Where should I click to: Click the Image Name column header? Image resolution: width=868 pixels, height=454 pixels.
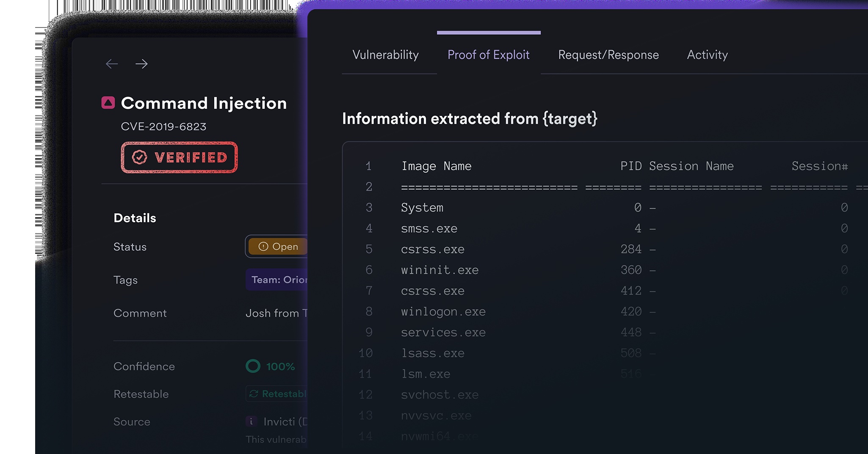click(x=436, y=166)
